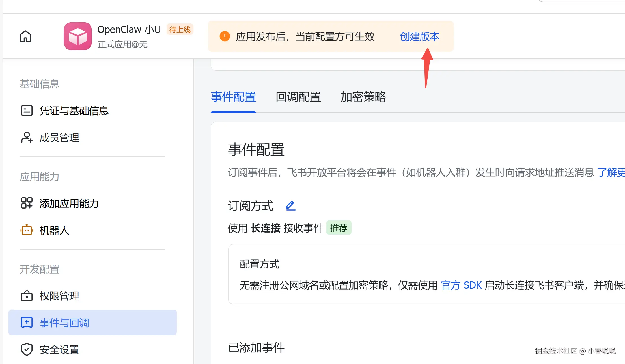Viewport: 625px width, 364px height.
Task: Click the 添加应用能力 grid-plus icon
Action: click(x=27, y=203)
